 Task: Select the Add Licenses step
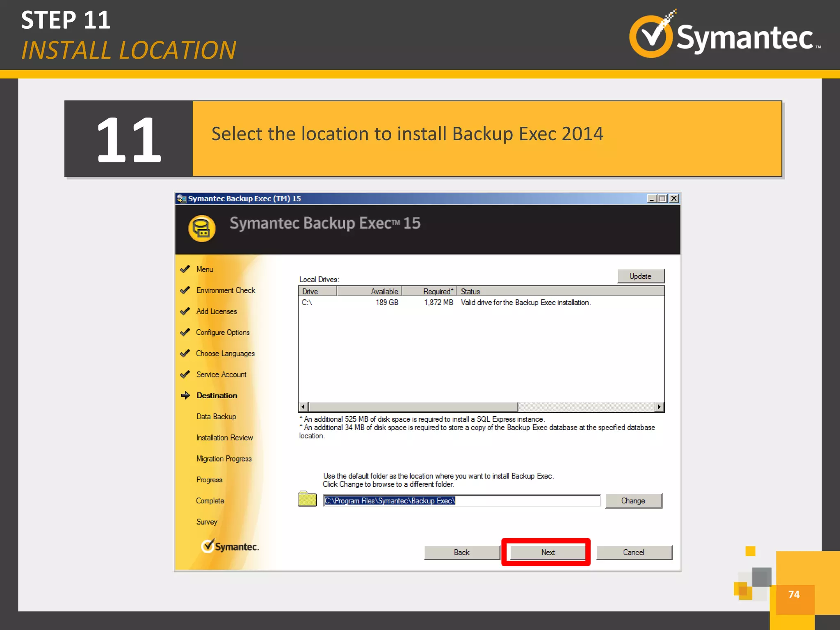tap(217, 312)
